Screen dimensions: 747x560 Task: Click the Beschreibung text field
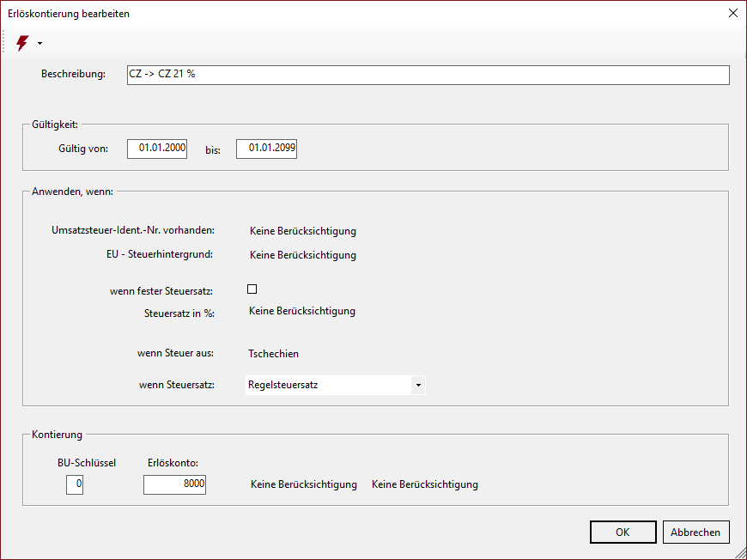[x=427, y=75]
